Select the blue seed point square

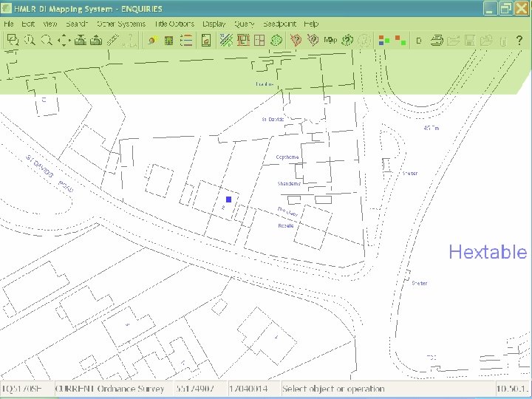click(x=229, y=199)
